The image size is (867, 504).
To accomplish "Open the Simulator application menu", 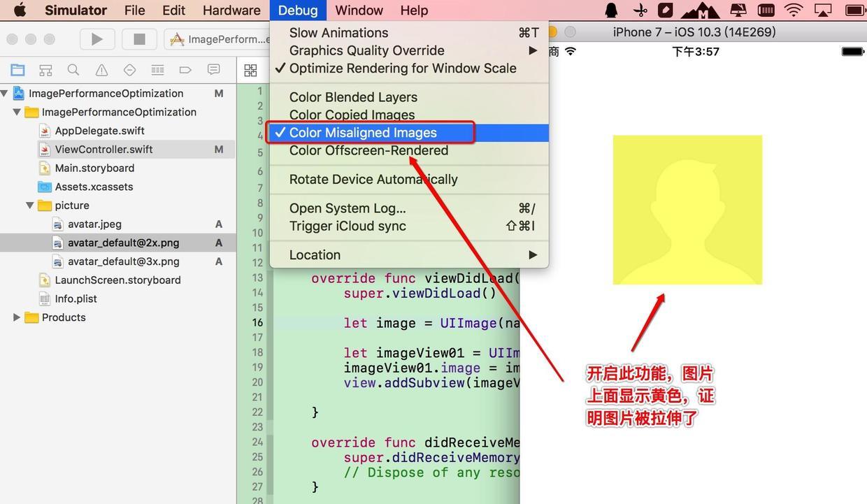I will [x=76, y=10].
